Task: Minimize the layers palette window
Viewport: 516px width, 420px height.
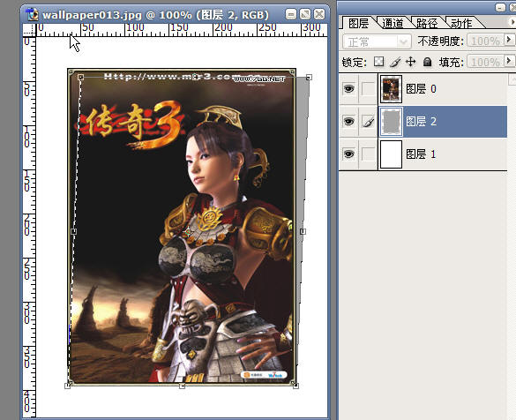Action: coord(500,7)
